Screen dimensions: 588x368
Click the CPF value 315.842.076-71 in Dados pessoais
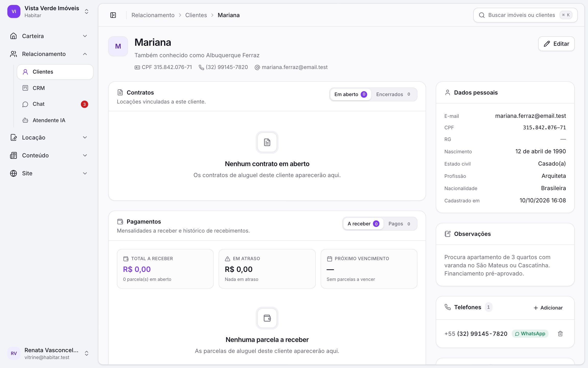point(544,128)
